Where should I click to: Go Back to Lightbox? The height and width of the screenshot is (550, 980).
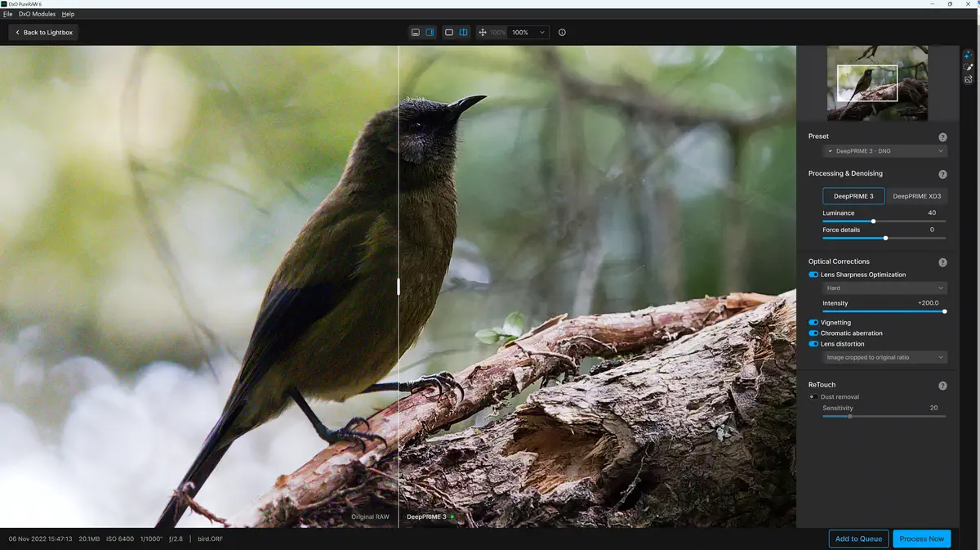pos(43,33)
